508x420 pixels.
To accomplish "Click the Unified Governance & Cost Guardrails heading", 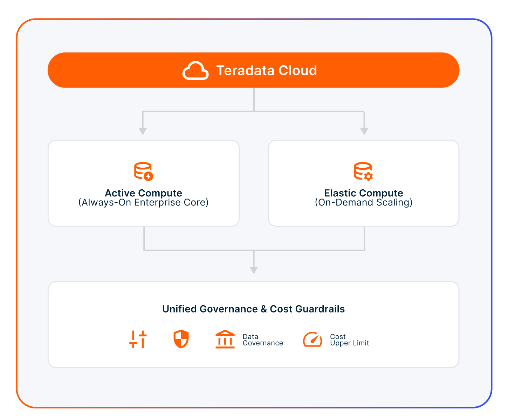I will [x=254, y=309].
